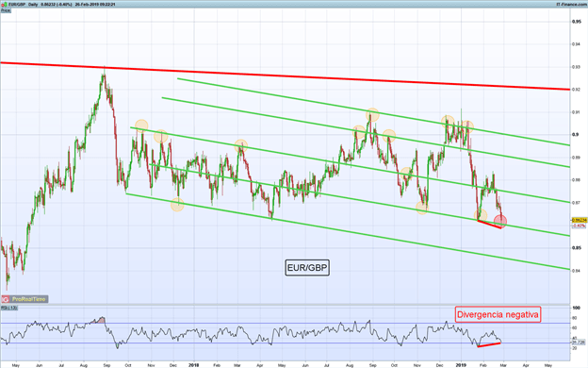Select the red divergence line in RSI panel
This screenshot has height=368, width=588.
(489, 344)
